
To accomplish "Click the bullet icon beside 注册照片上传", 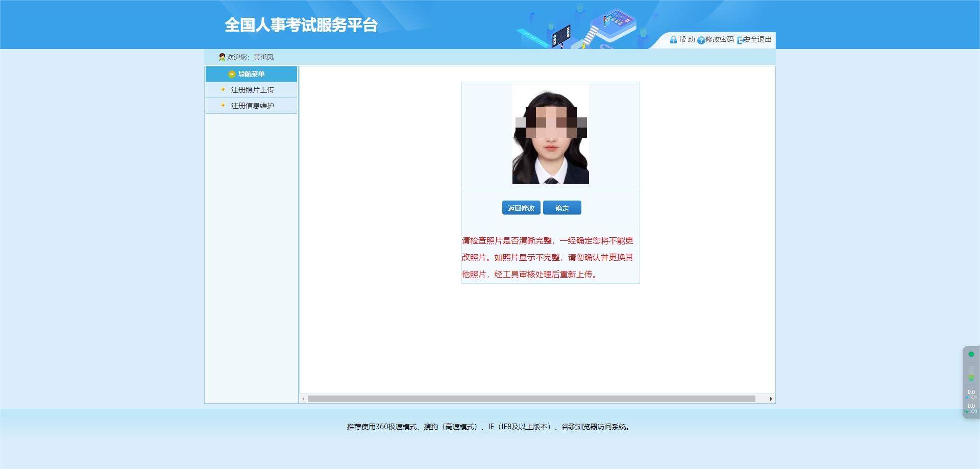I will click(223, 89).
